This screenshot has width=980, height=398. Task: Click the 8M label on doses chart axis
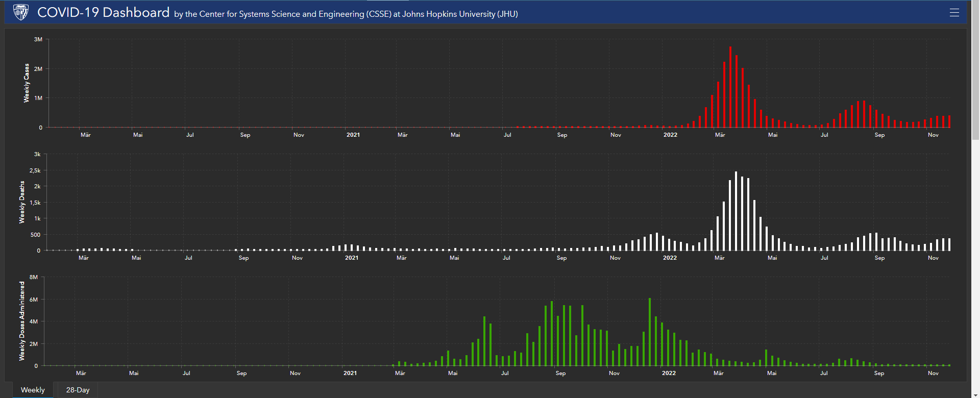pos(34,277)
